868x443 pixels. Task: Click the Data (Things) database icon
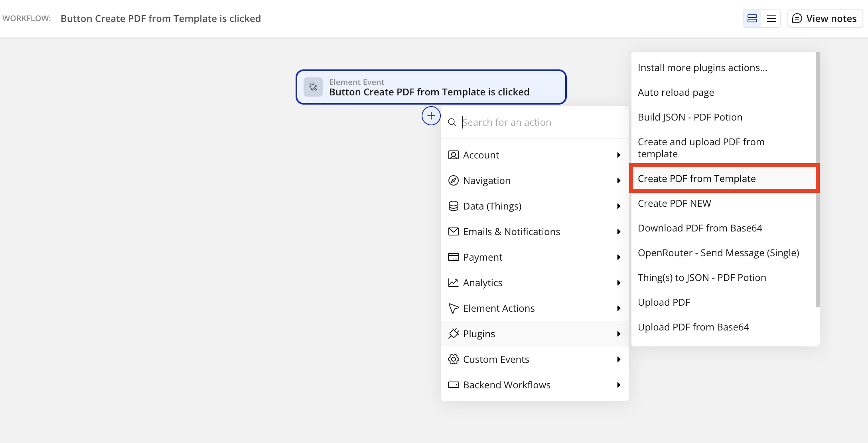click(453, 206)
